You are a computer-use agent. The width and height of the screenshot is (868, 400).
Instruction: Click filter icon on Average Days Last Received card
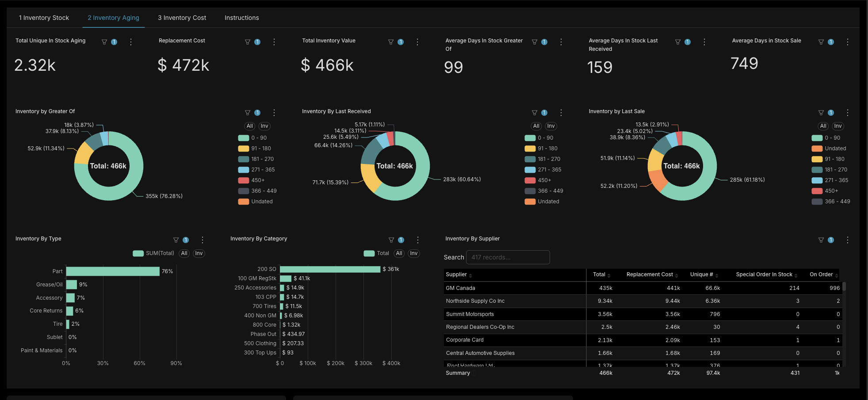(x=678, y=42)
